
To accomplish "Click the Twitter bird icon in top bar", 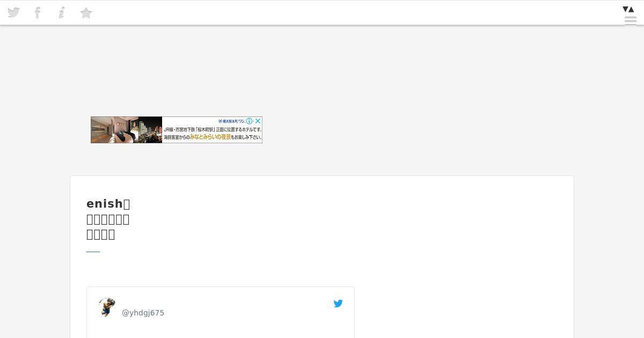I will pos(13,12).
